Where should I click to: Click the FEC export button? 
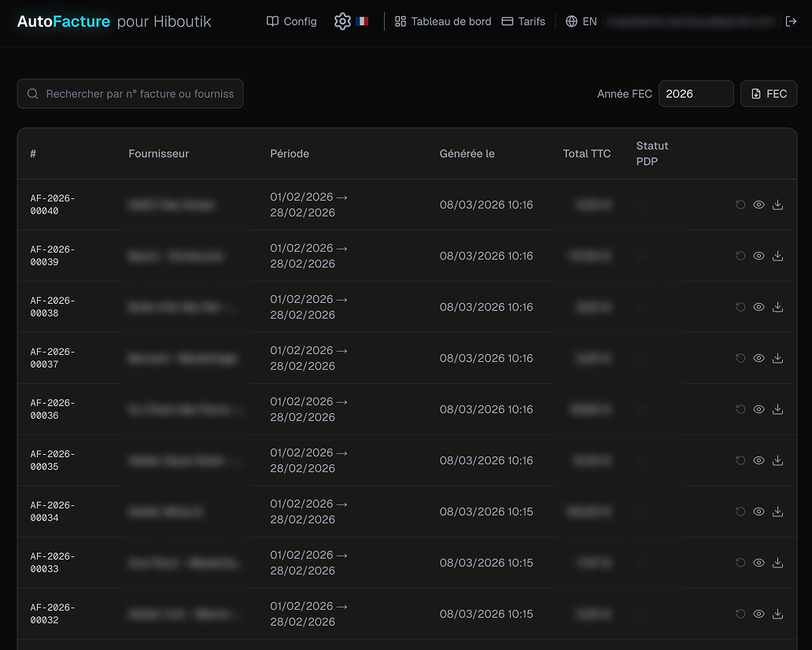pos(769,94)
